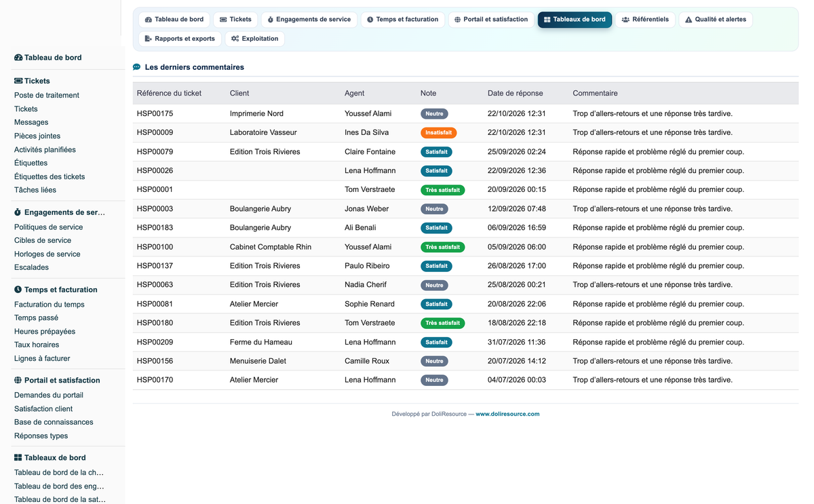Open Escalades in the sidebar
The image size is (814, 504).
point(31,268)
